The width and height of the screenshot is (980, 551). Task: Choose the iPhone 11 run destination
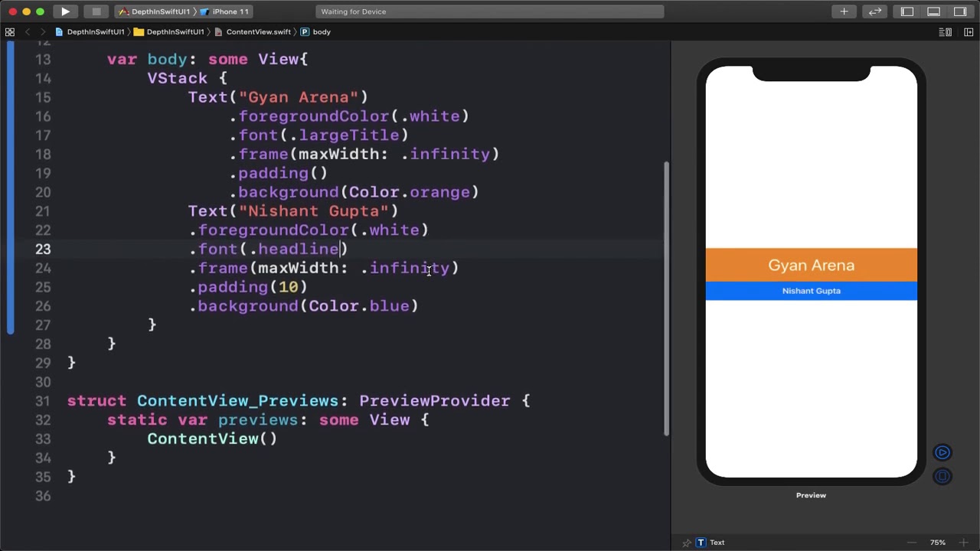(x=225, y=11)
